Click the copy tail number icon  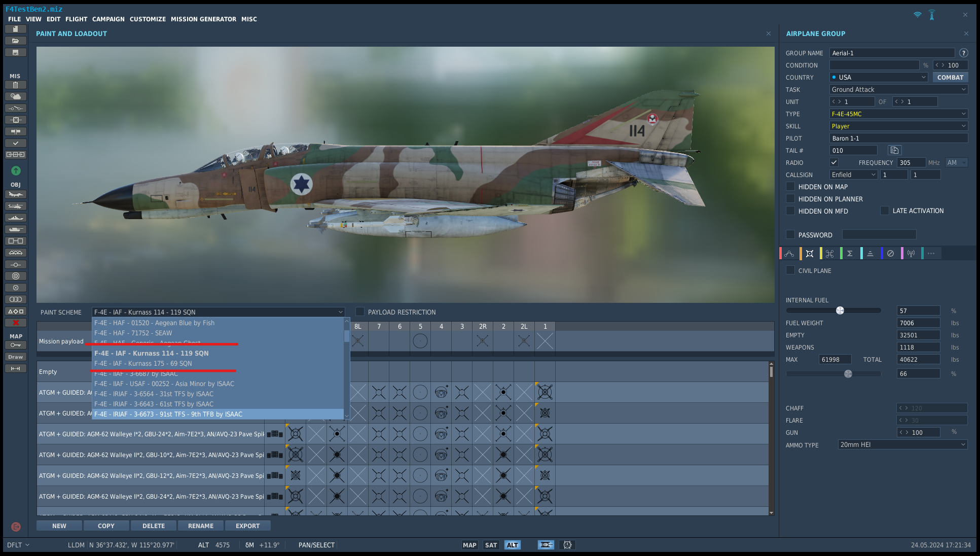pyautogui.click(x=894, y=150)
